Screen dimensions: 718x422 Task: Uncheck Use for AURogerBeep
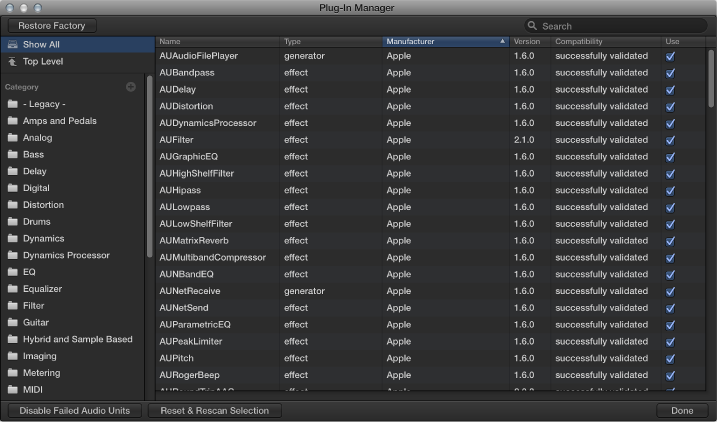tap(670, 375)
